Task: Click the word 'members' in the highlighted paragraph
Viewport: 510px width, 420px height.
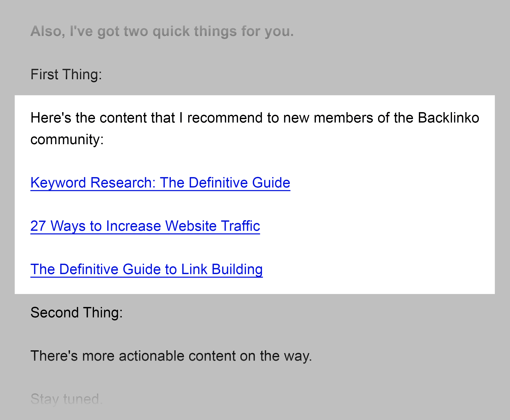Action: 343,118
